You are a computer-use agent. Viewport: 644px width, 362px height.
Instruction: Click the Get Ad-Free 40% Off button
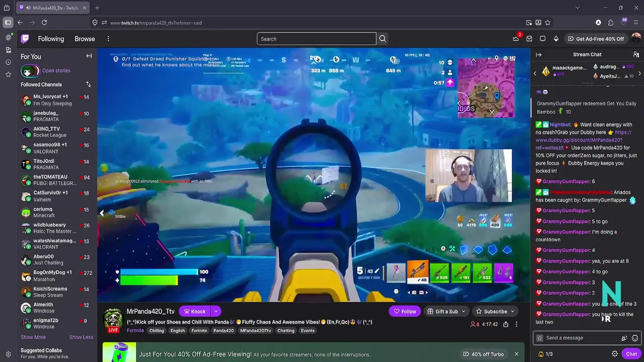pyautogui.click(x=596, y=39)
